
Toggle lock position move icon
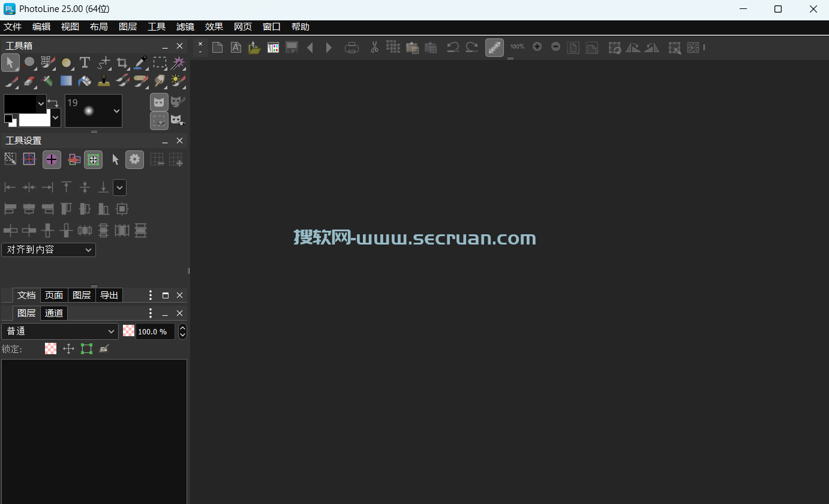tap(68, 349)
